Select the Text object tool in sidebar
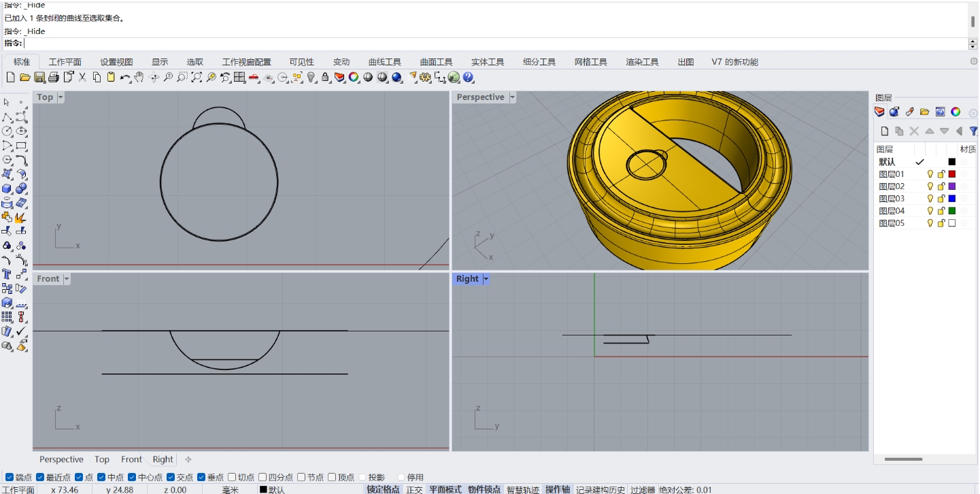This screenshot has height=494, width=980. [7, 274]
